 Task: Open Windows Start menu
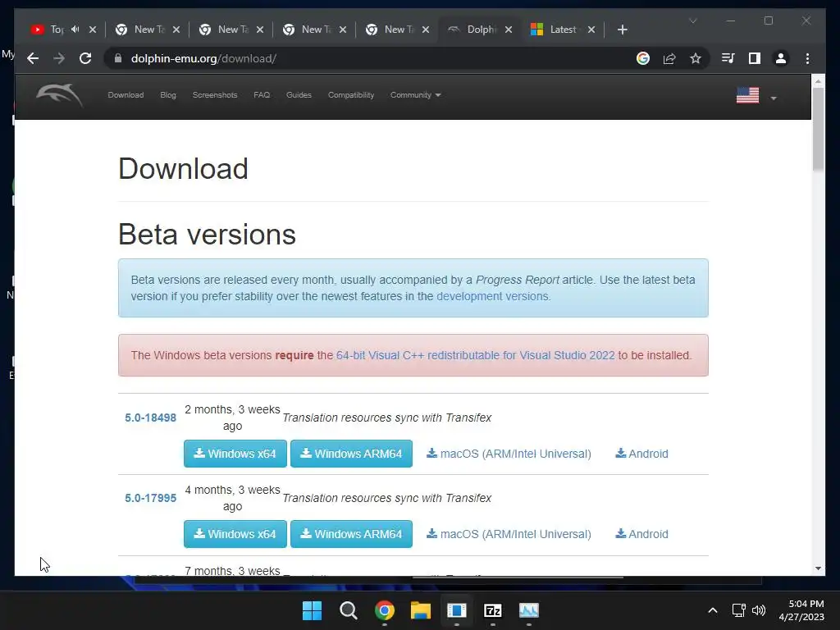pyautogui.click(x=312, y=610)
